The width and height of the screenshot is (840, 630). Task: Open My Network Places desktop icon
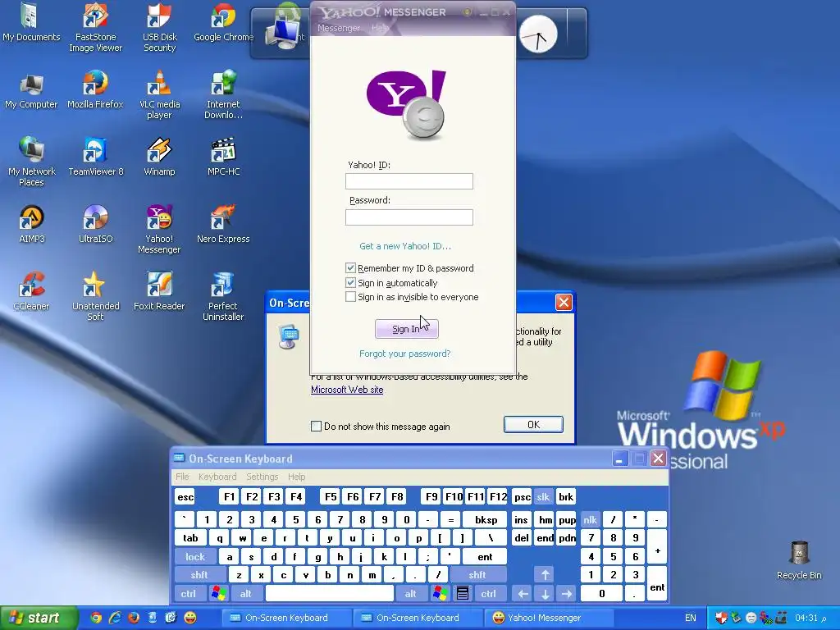click(31, 162)
